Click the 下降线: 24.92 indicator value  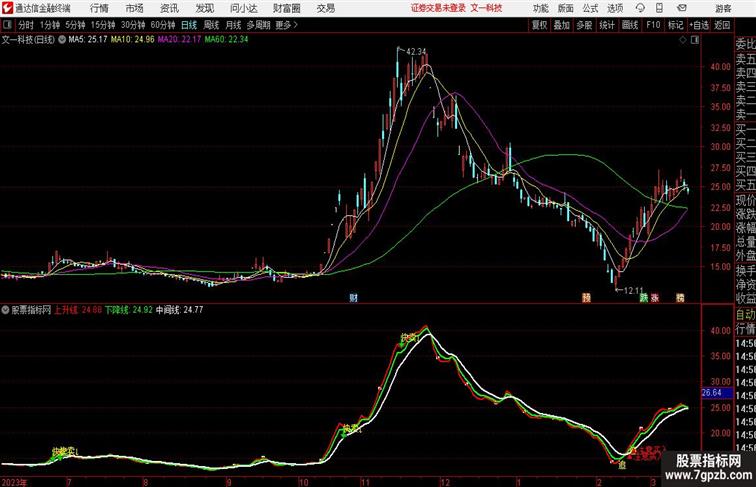coord(129,310)
